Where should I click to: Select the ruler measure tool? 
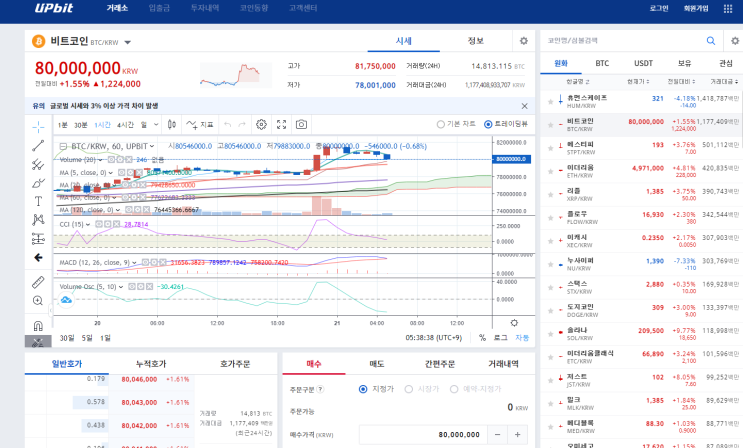pyautogui.click(x=38, y=282)
